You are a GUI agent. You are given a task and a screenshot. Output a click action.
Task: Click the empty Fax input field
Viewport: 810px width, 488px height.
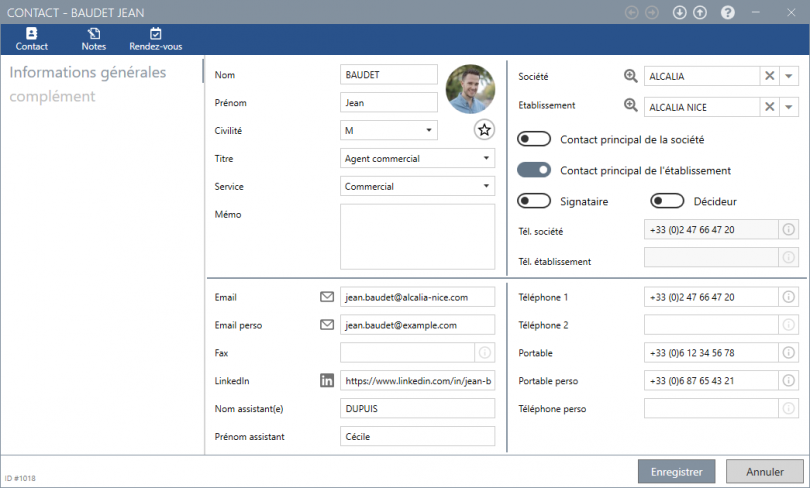407,352
